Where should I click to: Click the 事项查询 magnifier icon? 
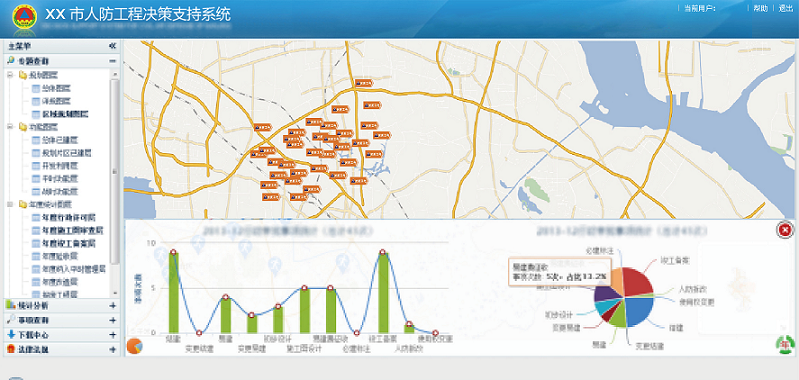tap(11, 320)
